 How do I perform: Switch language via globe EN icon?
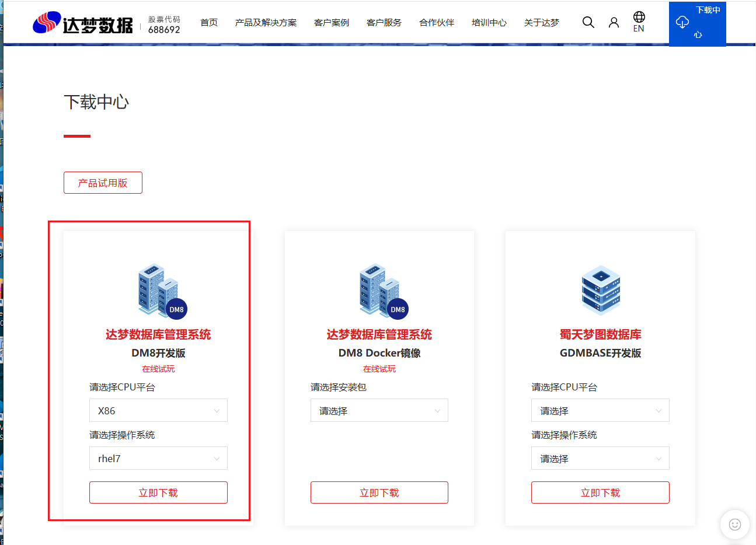[x=639, y=22]
